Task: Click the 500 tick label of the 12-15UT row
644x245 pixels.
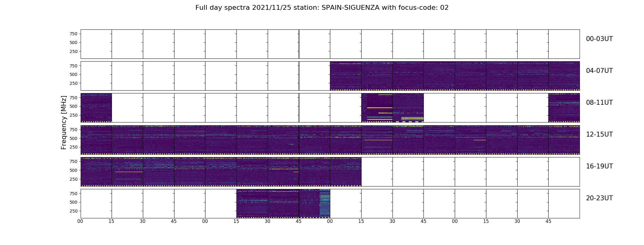Action: pos(73,138)
